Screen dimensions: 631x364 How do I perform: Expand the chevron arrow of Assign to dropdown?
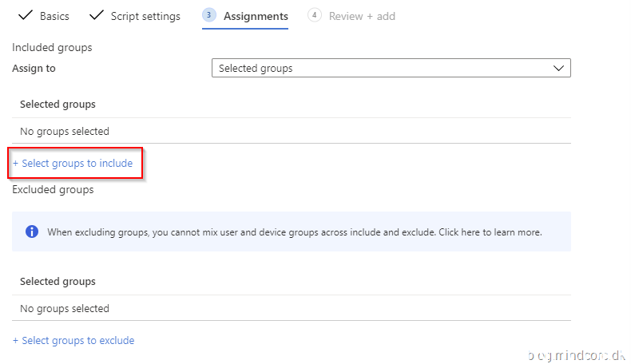click(559, 69)
